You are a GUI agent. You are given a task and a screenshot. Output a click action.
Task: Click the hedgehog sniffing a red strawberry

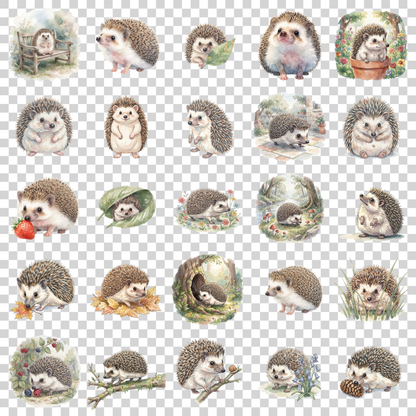pos(46,209)
